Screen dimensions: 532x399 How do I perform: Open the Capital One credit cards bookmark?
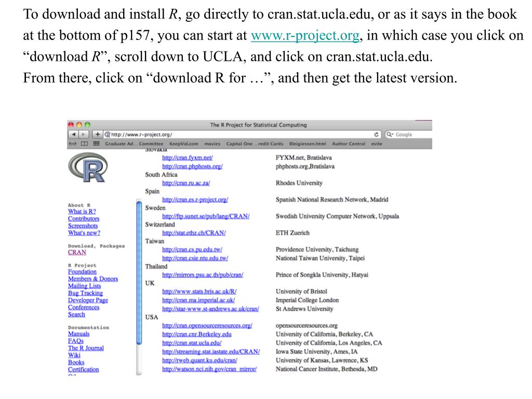[x=255, y=144]
